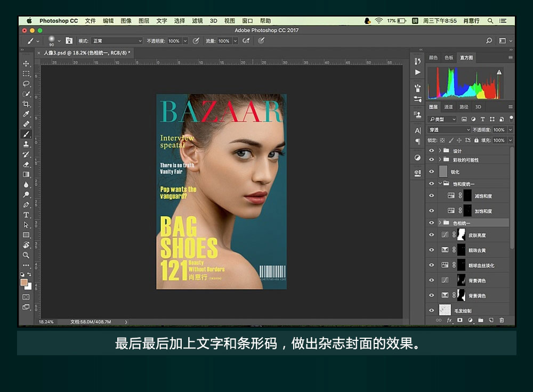Choose the Zoom tool in toolbar

click(x=26, y=255)
